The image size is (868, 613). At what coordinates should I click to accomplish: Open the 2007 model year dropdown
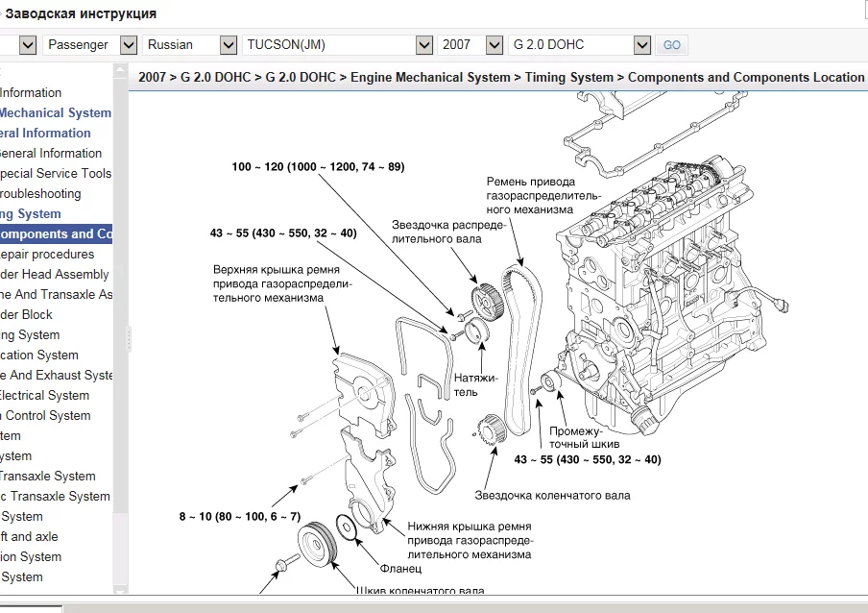470,44
